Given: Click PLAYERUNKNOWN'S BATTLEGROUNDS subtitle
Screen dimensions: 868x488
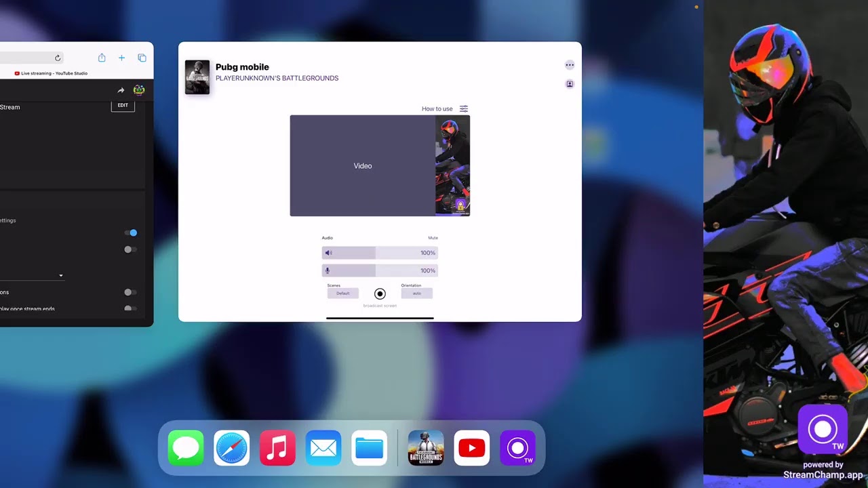Looking at the screenshot, I should 277,79.
